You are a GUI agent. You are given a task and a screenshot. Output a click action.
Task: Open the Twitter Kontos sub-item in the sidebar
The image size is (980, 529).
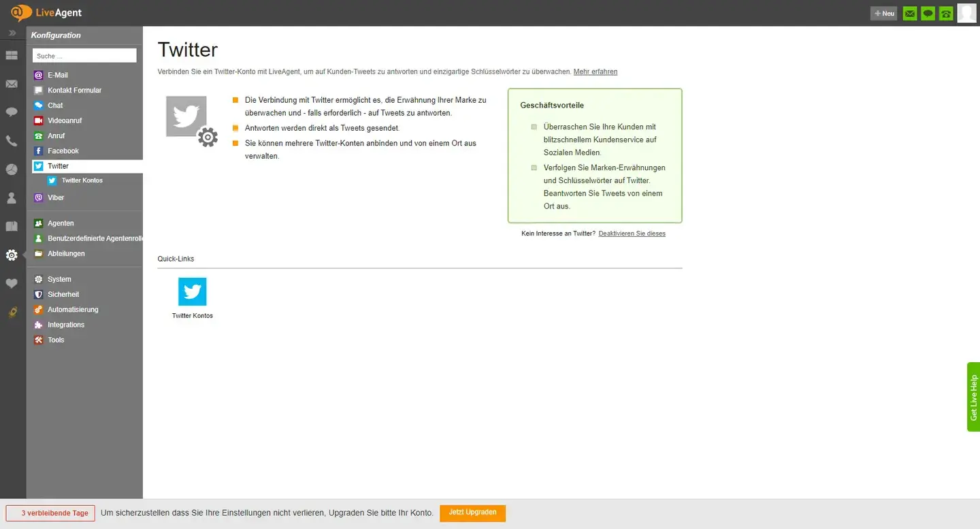[x=82, y=180]
